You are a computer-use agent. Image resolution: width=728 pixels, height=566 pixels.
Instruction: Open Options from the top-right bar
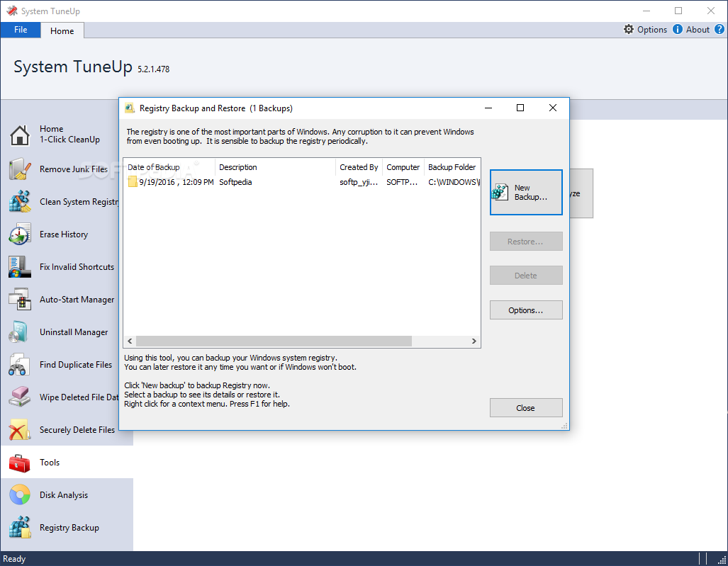click(x=645, y=29)
